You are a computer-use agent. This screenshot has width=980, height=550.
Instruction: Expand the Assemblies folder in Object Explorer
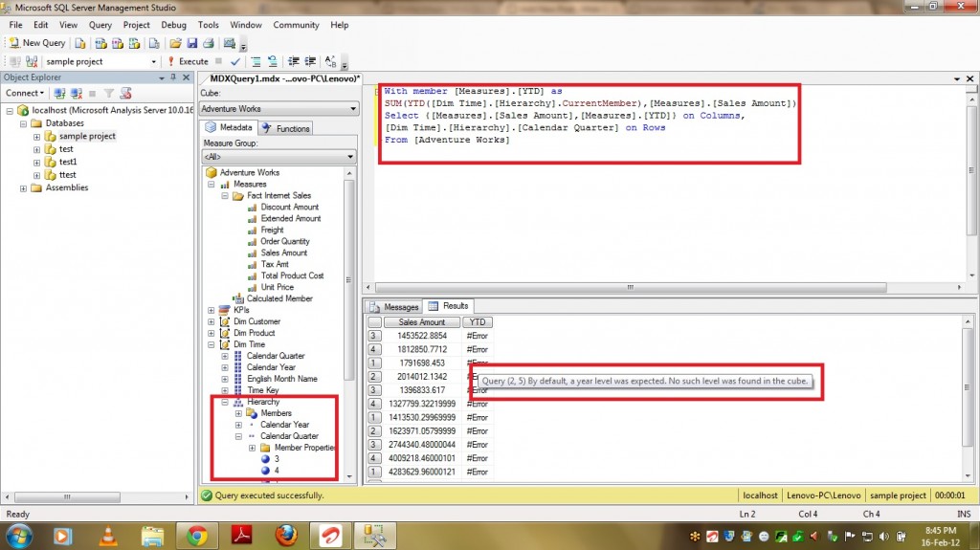pos(23,188)
